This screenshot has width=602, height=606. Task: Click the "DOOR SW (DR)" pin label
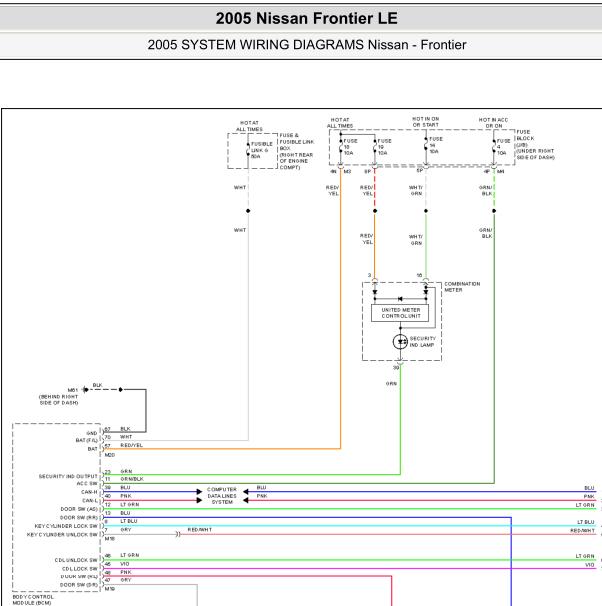79,585
